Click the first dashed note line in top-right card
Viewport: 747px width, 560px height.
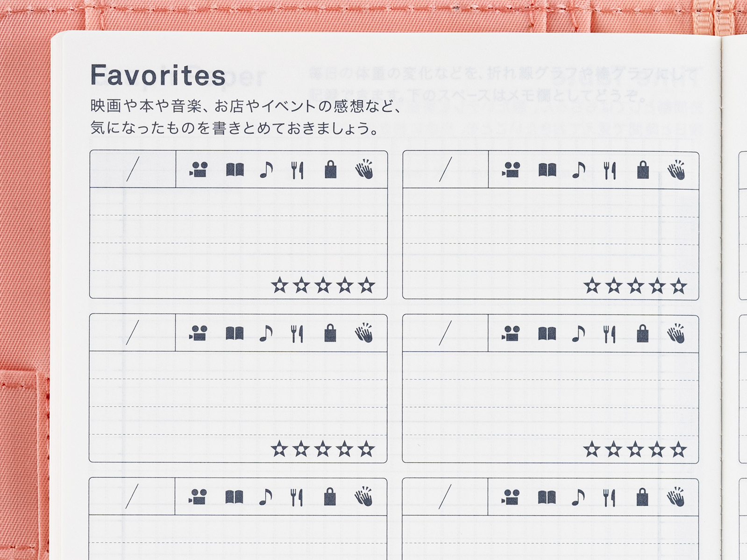tap(550, 216)
